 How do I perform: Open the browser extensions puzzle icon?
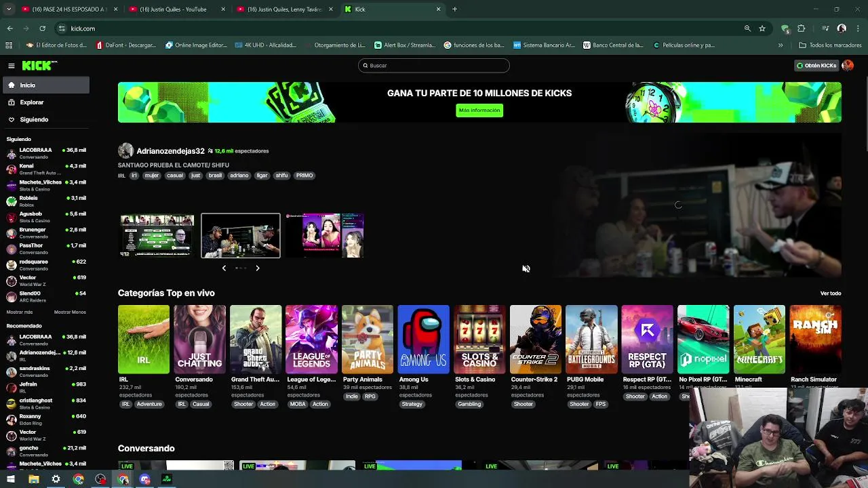tap(802, 28)
